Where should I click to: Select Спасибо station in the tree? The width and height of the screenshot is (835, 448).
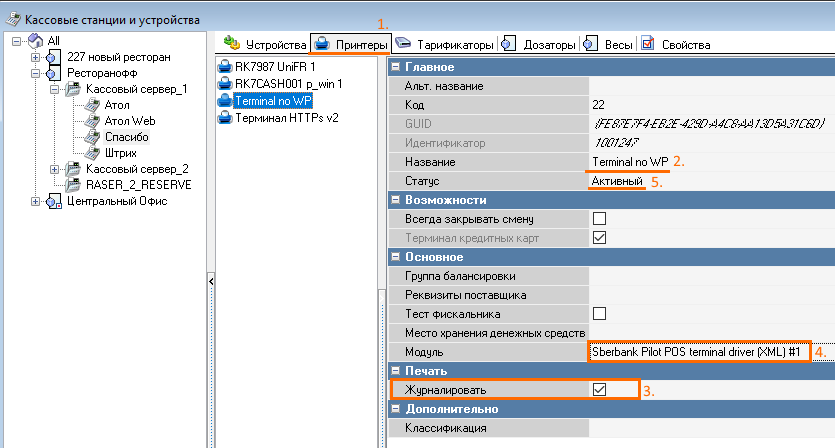(x=126, y=136)
